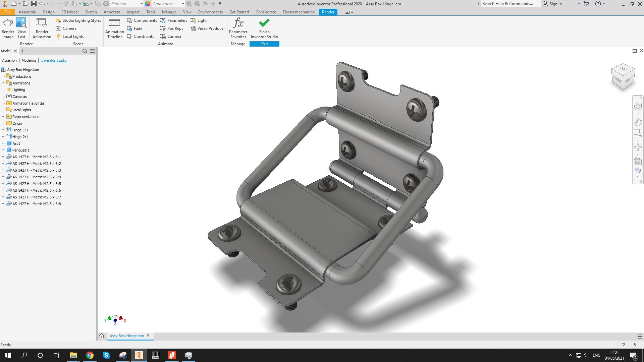This screenshot has width=644, height=362.
Task: Click the Render Animation icon
Action: coord(42,23)
